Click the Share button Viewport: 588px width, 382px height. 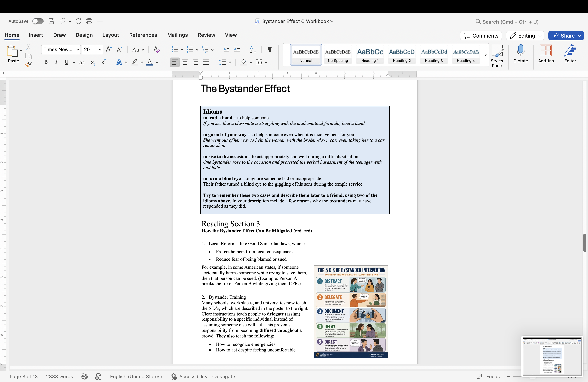point(566,36)
